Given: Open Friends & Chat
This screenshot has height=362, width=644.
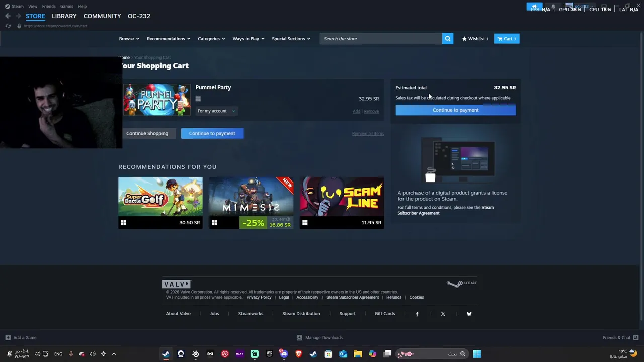Looking at the screenshot, I should click(621, 338).
